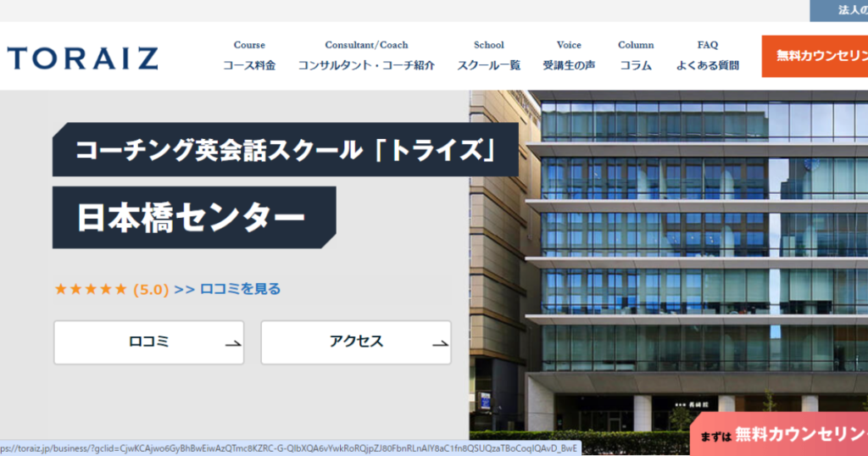Click the (5.0) rating score text
This screenshot has height=456, width=868.
pyautogui.click(x=151, y=289)
